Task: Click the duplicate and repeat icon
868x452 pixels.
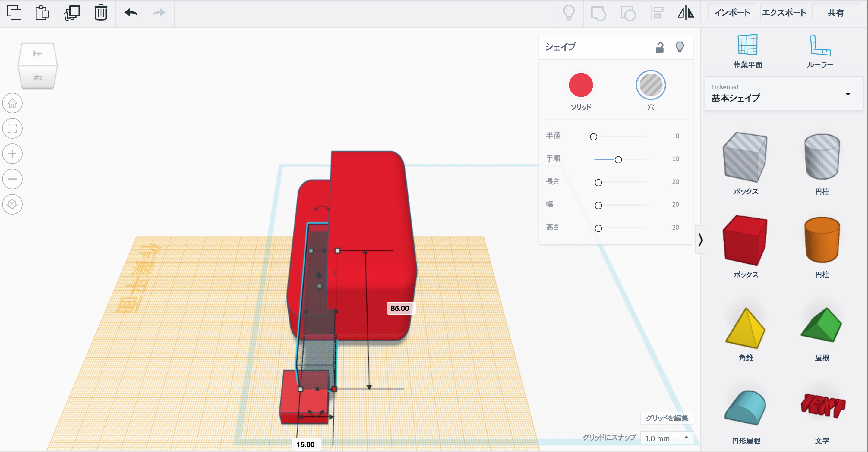Action: coord(72,13)
